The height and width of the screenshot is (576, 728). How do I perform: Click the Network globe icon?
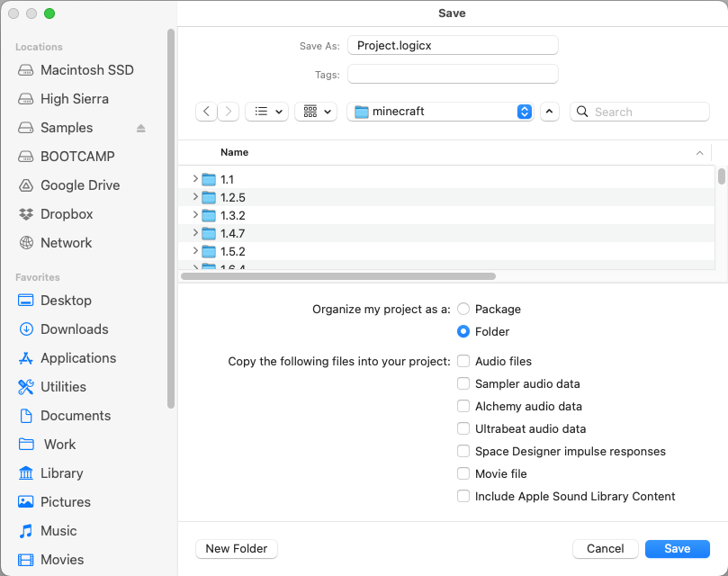pyautogui.click(x=25, y=243)
